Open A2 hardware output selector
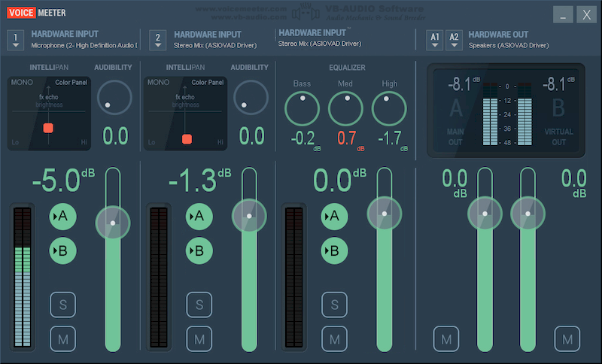Screen dimensions: 602x364 [455, 41]
